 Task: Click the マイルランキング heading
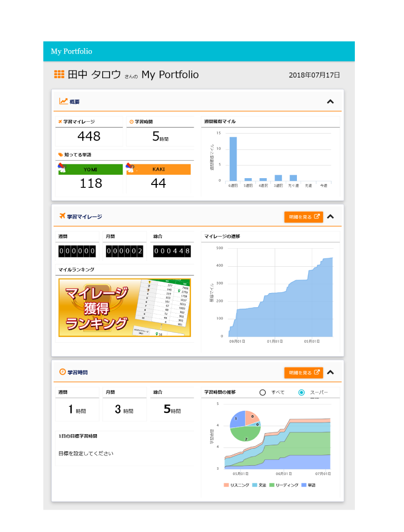click(x=76, y=270)
